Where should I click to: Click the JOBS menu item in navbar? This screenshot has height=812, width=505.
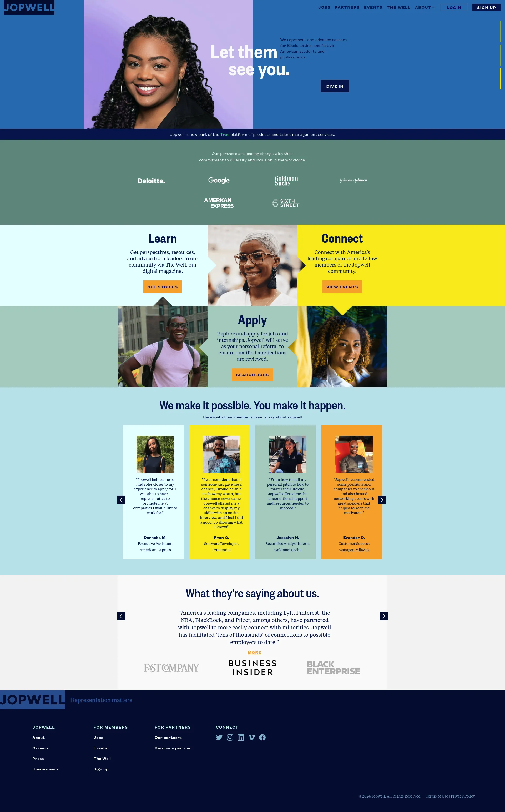324,7
